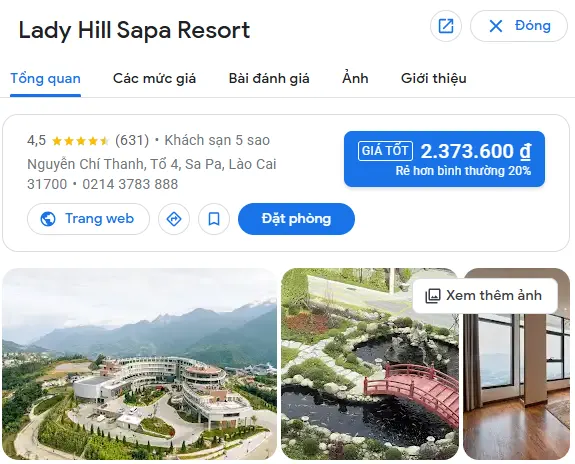This screenshot has width=575, height=464.
Task: Open the aerial resort photo thumbnail
Action: coord(139,364)
